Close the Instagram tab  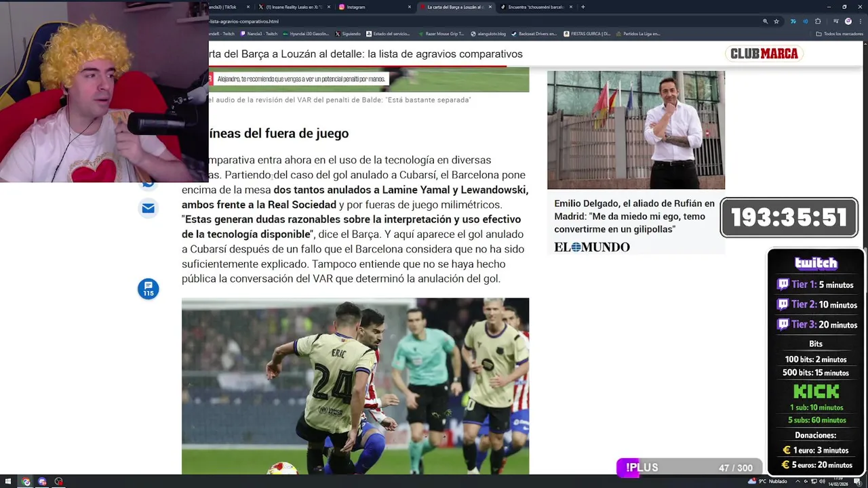[x=410, y=7]
